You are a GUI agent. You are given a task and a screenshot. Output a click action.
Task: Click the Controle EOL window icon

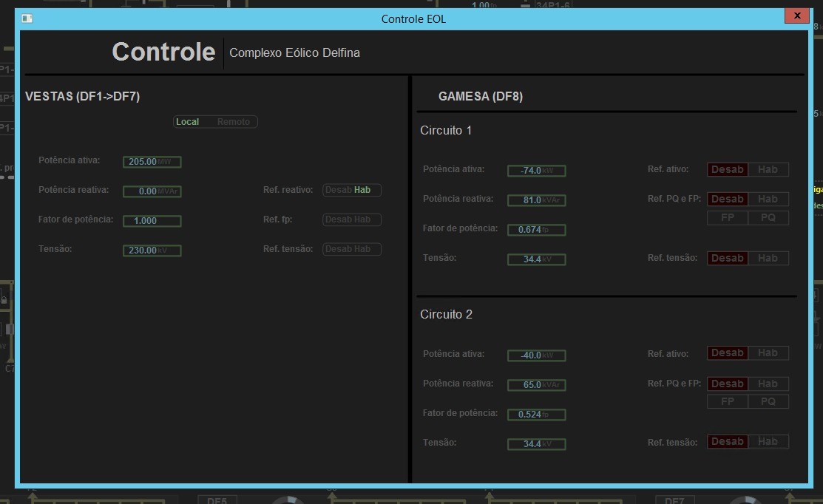click(27, 18)
